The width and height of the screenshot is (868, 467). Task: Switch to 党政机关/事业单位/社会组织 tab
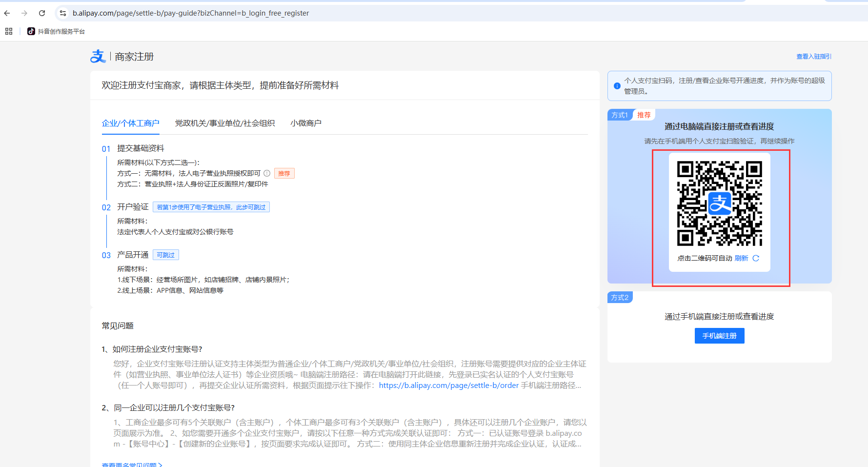[225, 123]
